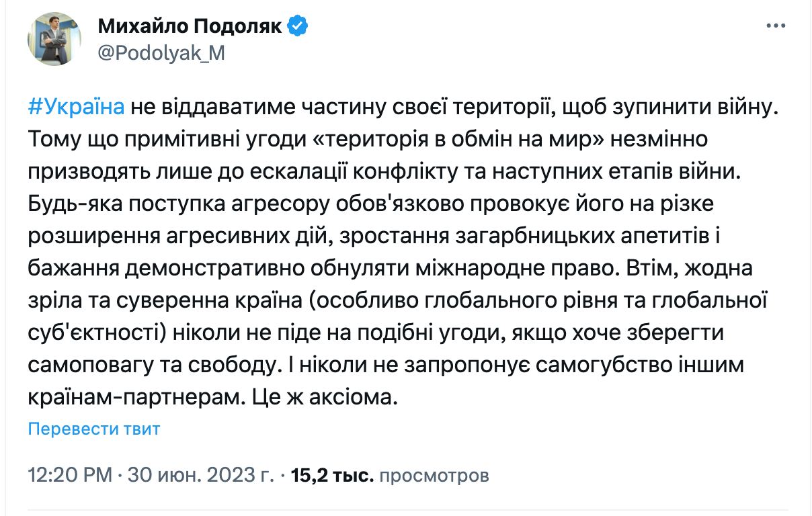Click the word просмотров

click(434, 476)
